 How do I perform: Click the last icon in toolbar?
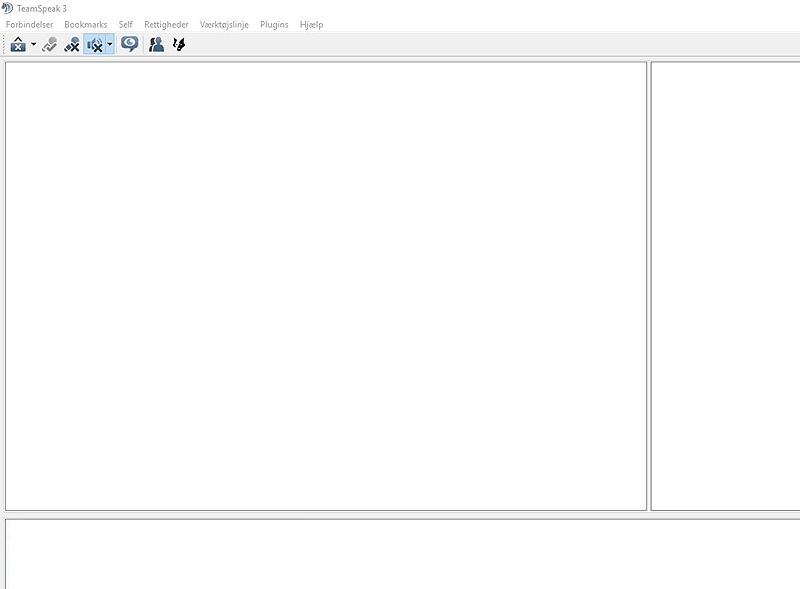click(179, 44)
